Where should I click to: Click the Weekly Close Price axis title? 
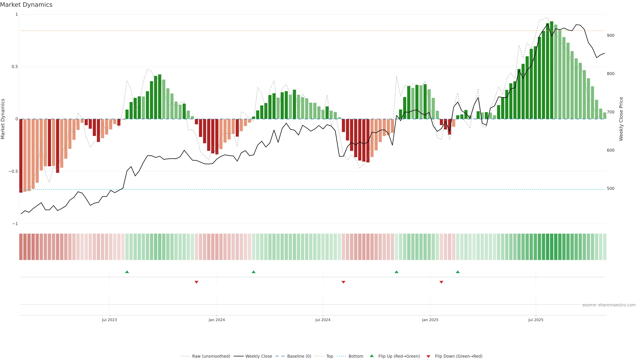click(x=621, y=119)
